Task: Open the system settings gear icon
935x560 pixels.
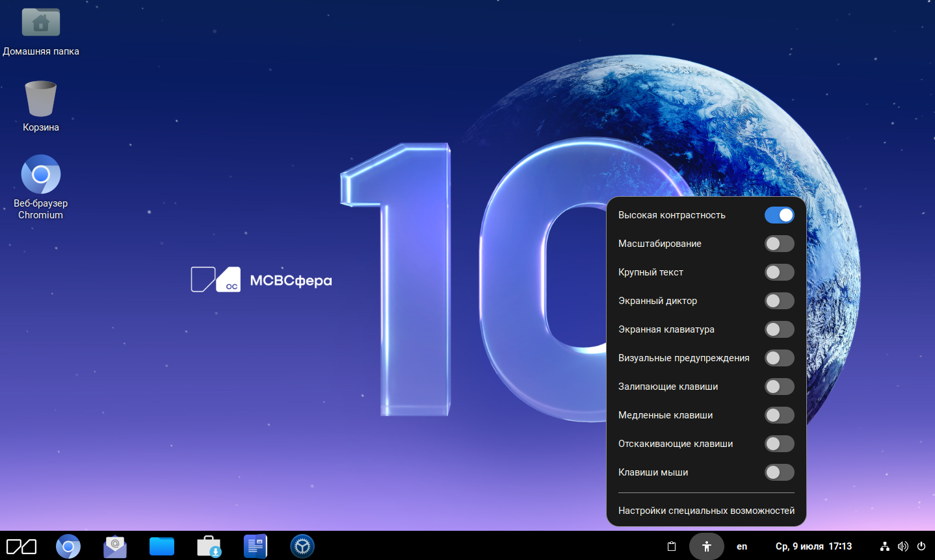Action: (x=302, y=546)
